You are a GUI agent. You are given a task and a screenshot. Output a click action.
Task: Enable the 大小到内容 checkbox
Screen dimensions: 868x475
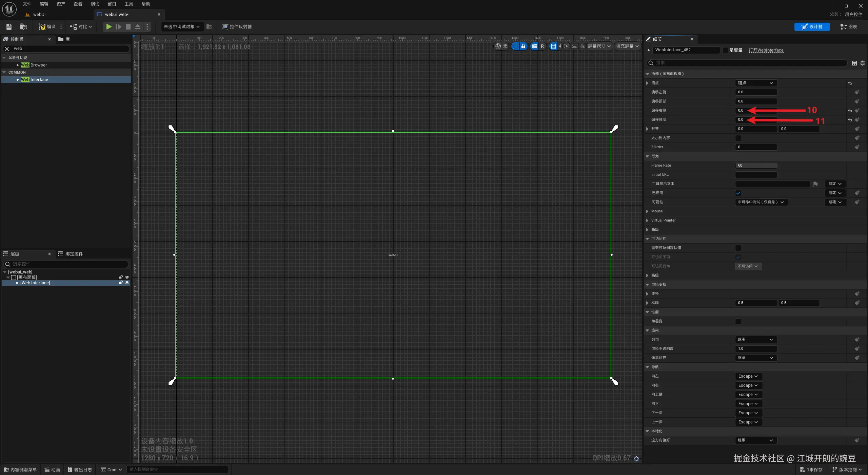click(738, 138)
